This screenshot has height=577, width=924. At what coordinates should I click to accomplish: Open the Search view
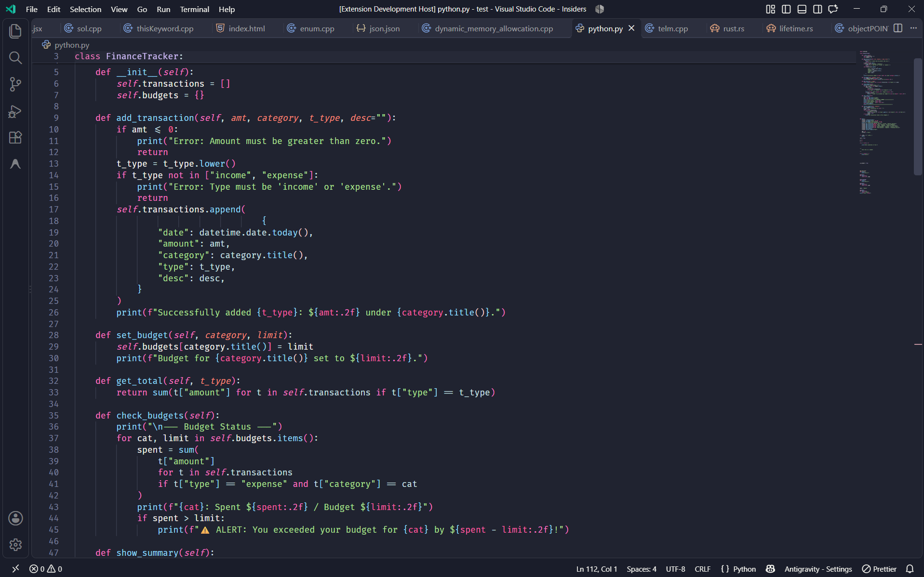coord(15,58)
